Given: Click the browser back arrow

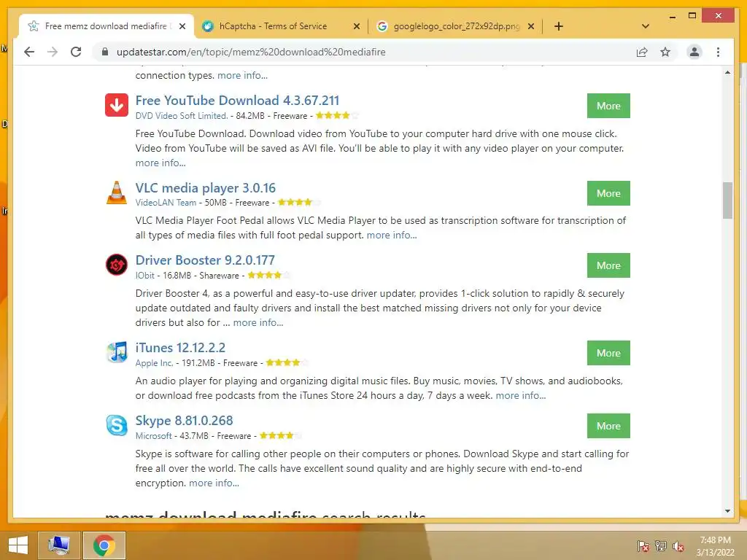Looking at the screenshot, I should point(29,52).
